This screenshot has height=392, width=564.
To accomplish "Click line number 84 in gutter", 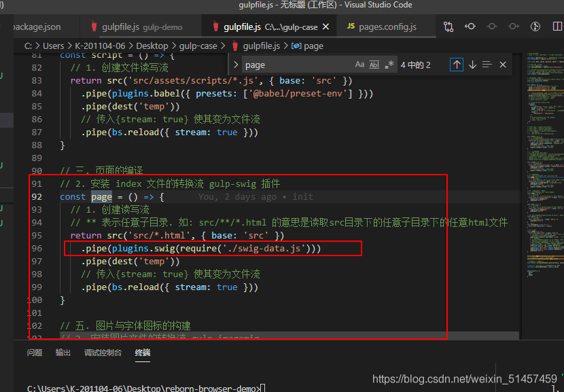I will pos(37,94).
